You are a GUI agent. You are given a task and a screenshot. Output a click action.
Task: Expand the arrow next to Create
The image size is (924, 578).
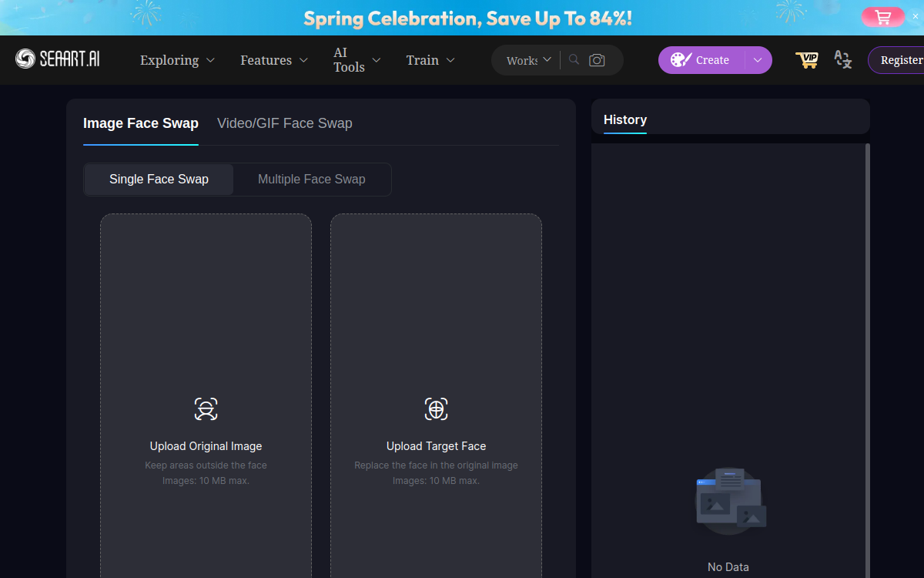[758, 60]
